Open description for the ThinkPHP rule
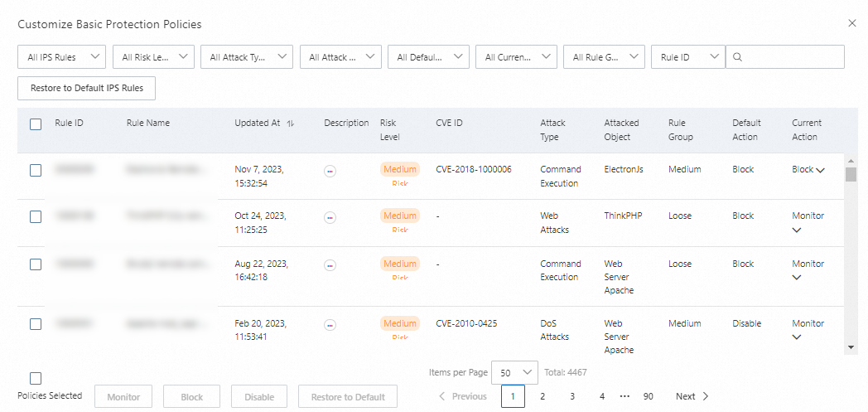The image size is (868, 412). coord(330,217)
